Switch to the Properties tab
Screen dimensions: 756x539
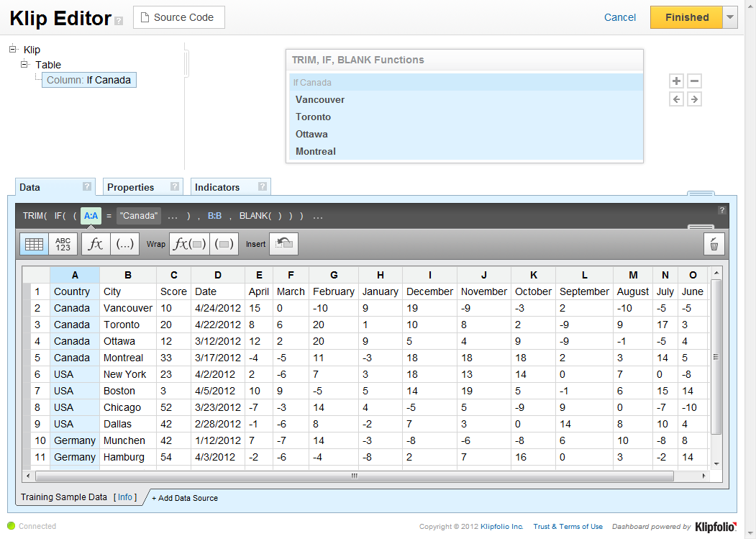tap(131, 187)
